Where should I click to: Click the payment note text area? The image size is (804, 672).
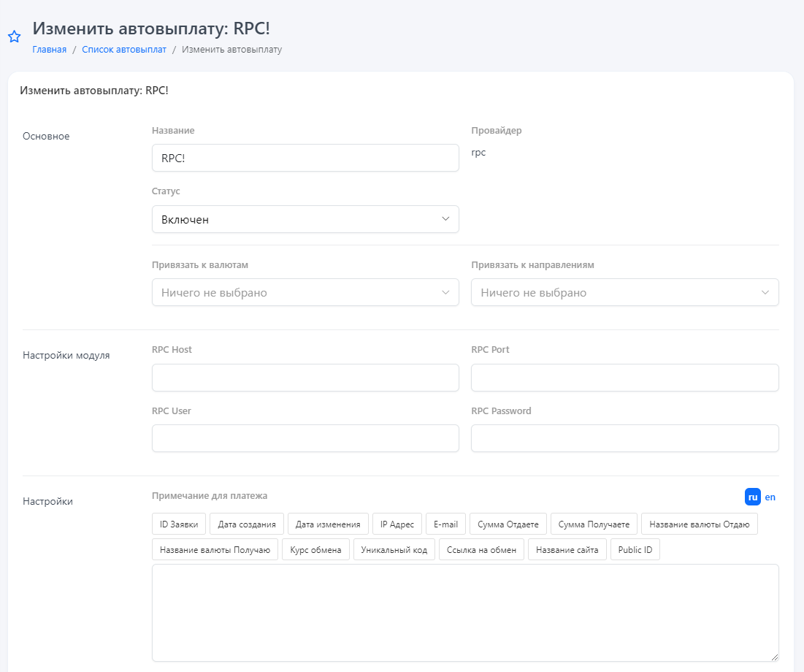(x=464, y=612)
